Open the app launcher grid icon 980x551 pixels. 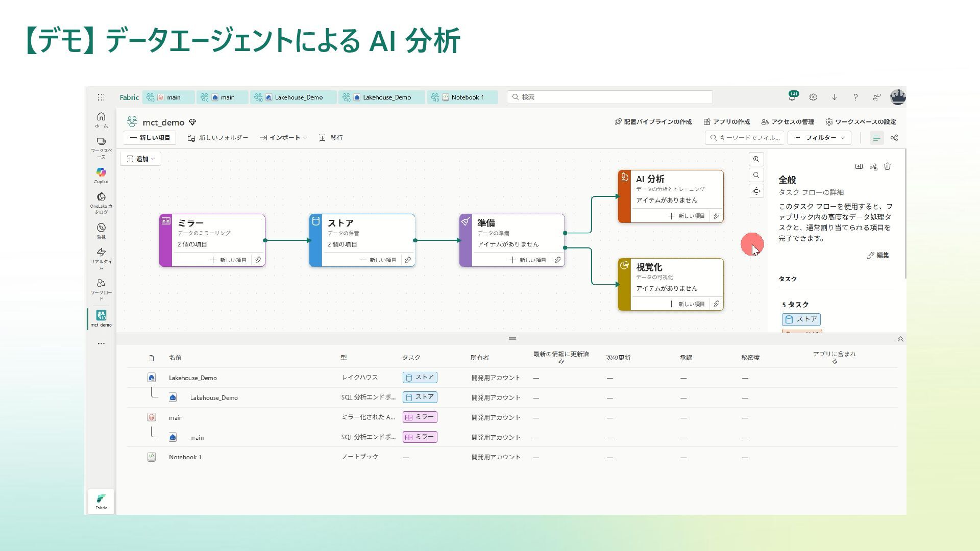[101, 97]
